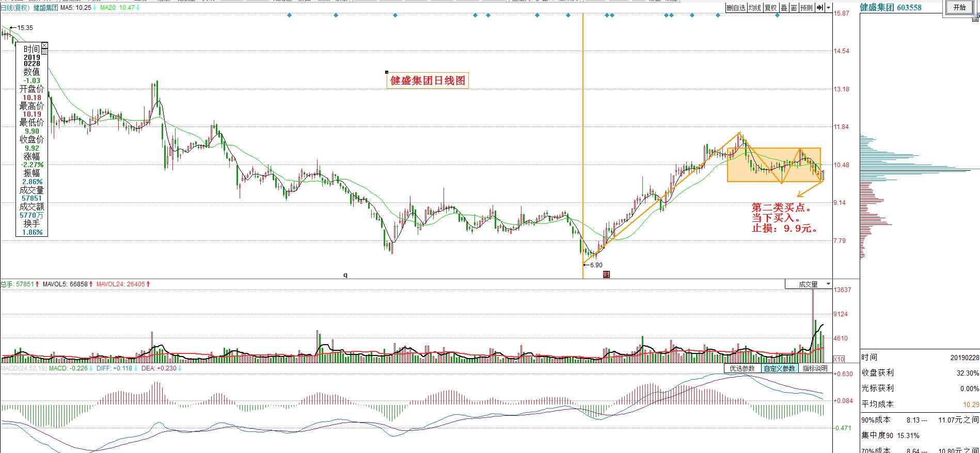Click the 删自选 toolbar button
Screen dimensions: 980x453
[736, 8]
